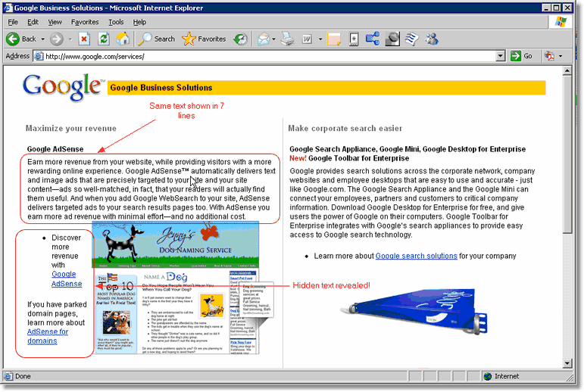The height and width of the screenshot is (392, 584).
Task: Expand the Adobe PDF dropdown arrow
Action: click(x=561, y=56)
